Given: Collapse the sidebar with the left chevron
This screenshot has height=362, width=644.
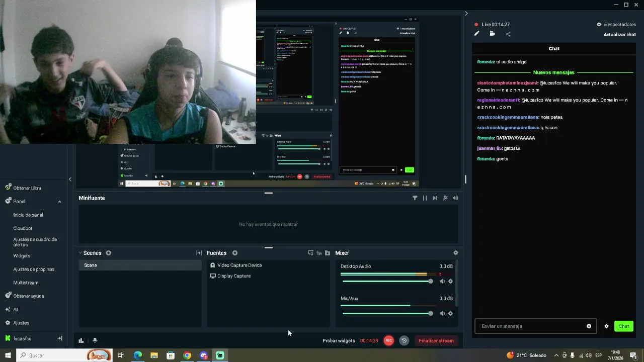Looking at the screenshot, I should coord(70,179).
